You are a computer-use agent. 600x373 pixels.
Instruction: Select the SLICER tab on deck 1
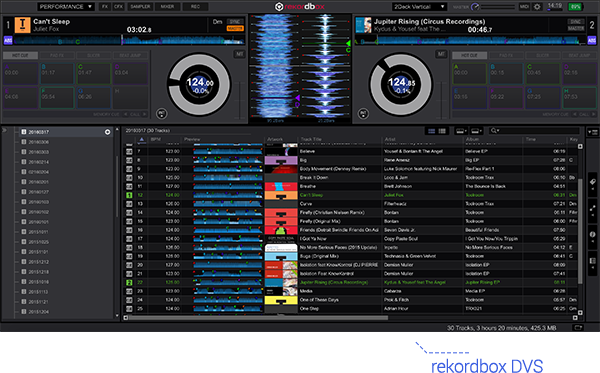pyautogui.click(x=93, y=55)
